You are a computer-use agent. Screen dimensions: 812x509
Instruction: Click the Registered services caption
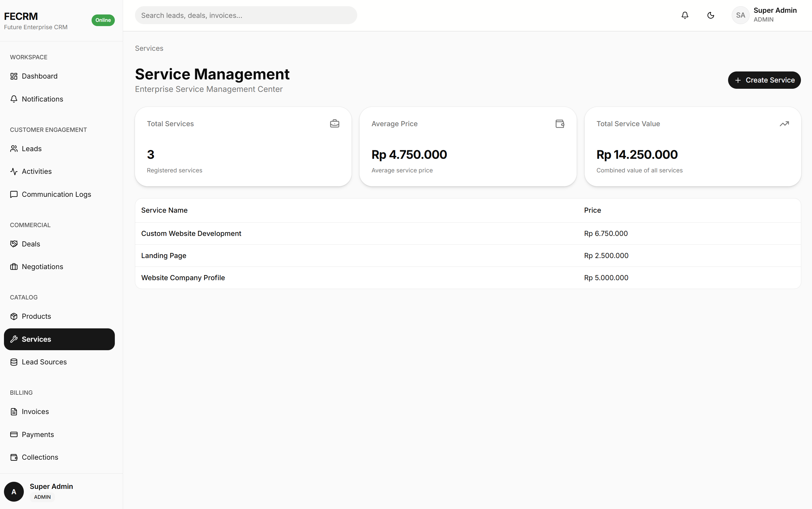tap(174, 170)
